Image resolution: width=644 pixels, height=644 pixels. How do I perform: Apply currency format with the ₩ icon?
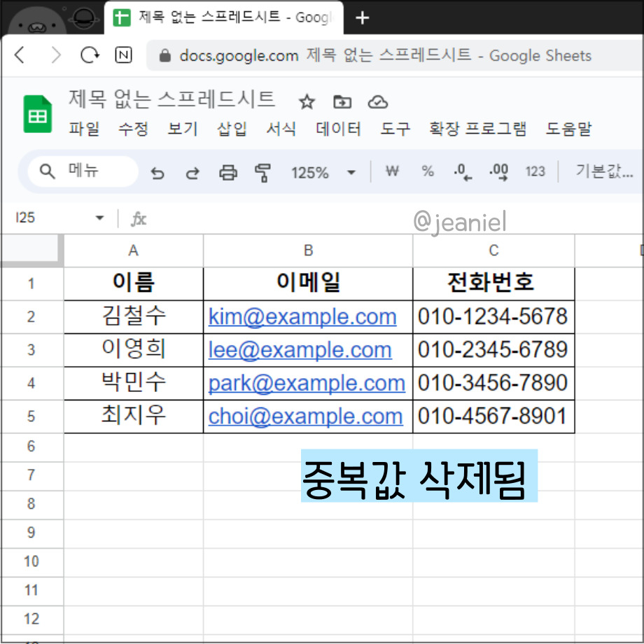pyautogui.click(x=391, y=171)
